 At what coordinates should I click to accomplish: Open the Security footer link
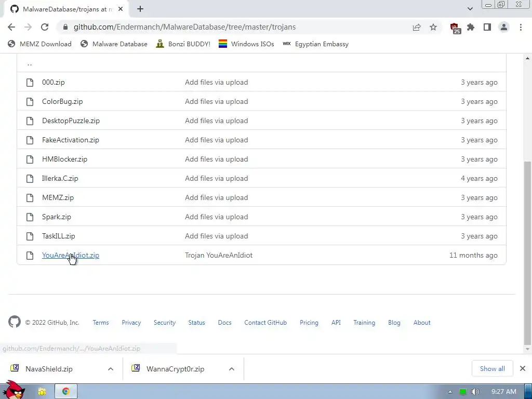(x=165, y=323)
